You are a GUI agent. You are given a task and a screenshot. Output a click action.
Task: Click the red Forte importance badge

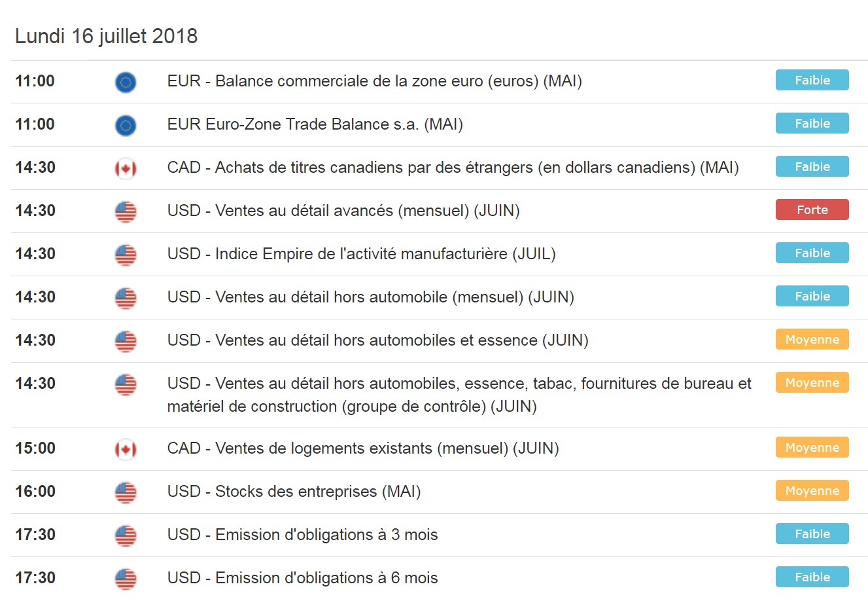click(x=812, y=210)
